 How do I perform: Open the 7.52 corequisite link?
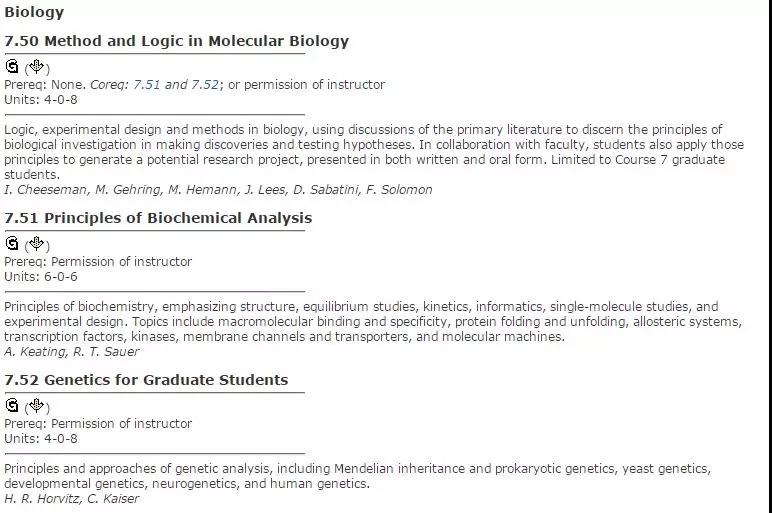click(x=205, y=85)
